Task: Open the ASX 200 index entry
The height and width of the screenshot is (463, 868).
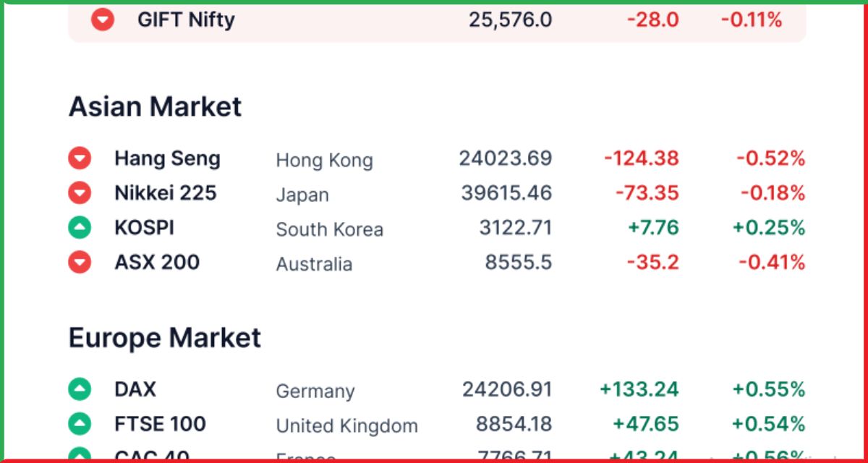Action: coord(157,262)
